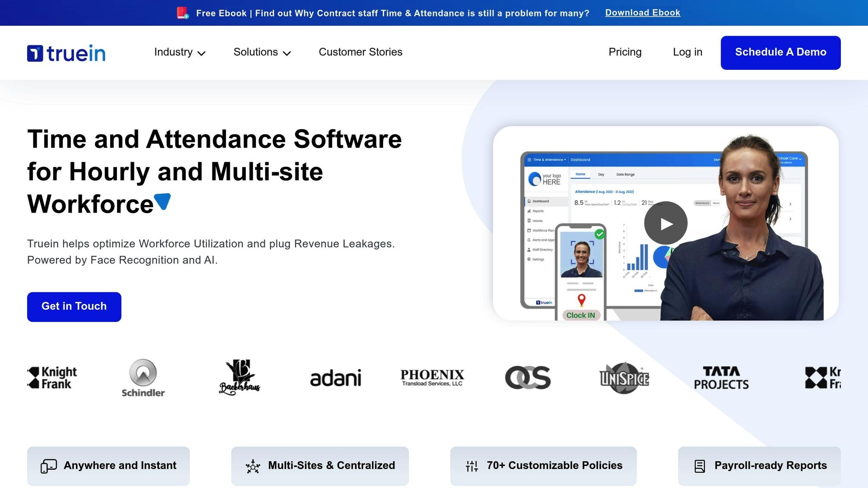Screen dimensions: 868x488
Task: Click the Payroll-ready Reports document icon
Action: 699,466
